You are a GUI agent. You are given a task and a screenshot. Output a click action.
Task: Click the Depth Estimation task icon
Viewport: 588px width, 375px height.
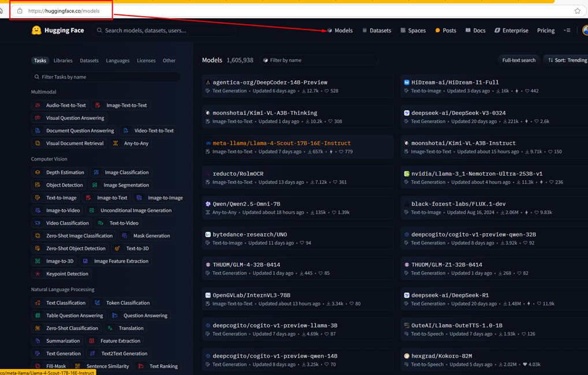tap(38, 172)
